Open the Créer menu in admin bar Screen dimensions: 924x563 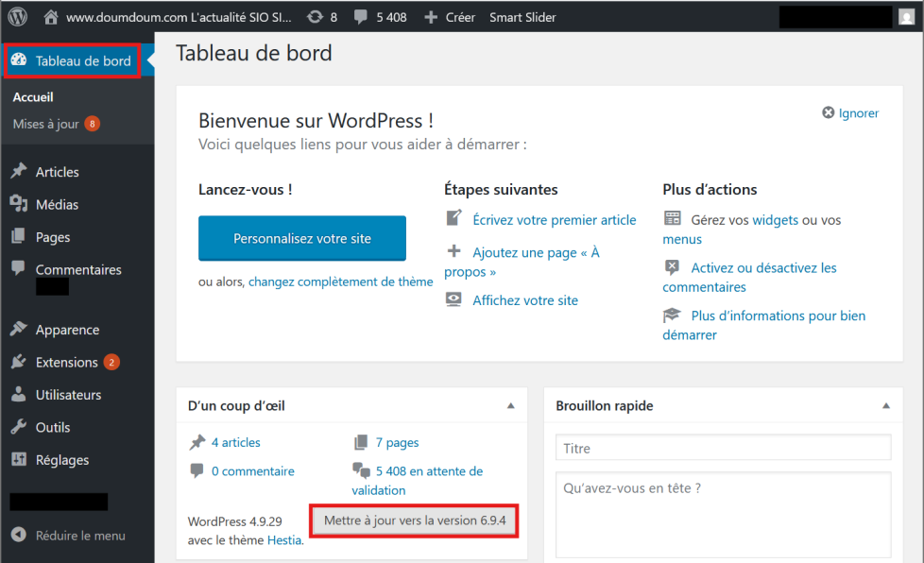click(450, 17)
